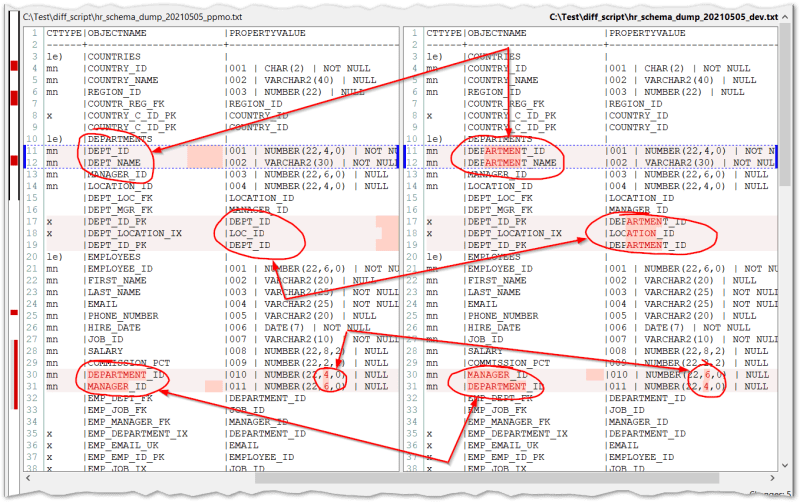
Task: Click highlighted DEPARTMENT_ID on line 30, ppmo pane
Action: click(126, 374)
